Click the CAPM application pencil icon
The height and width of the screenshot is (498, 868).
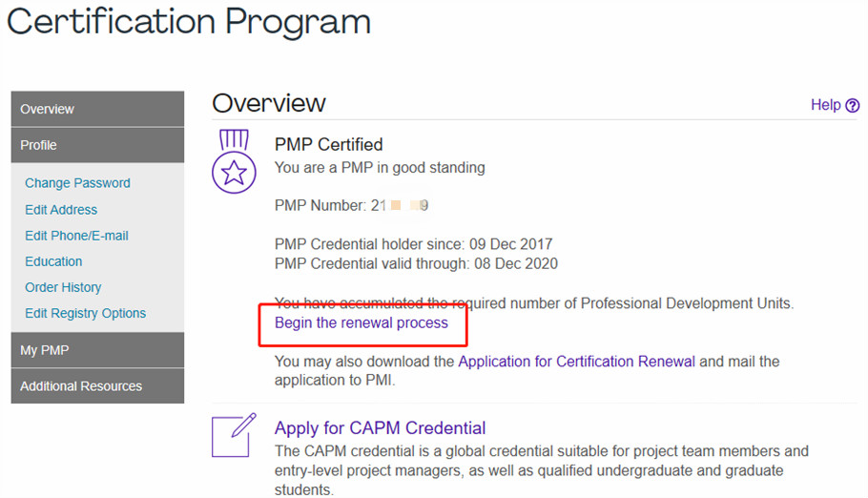click(234, 435)
